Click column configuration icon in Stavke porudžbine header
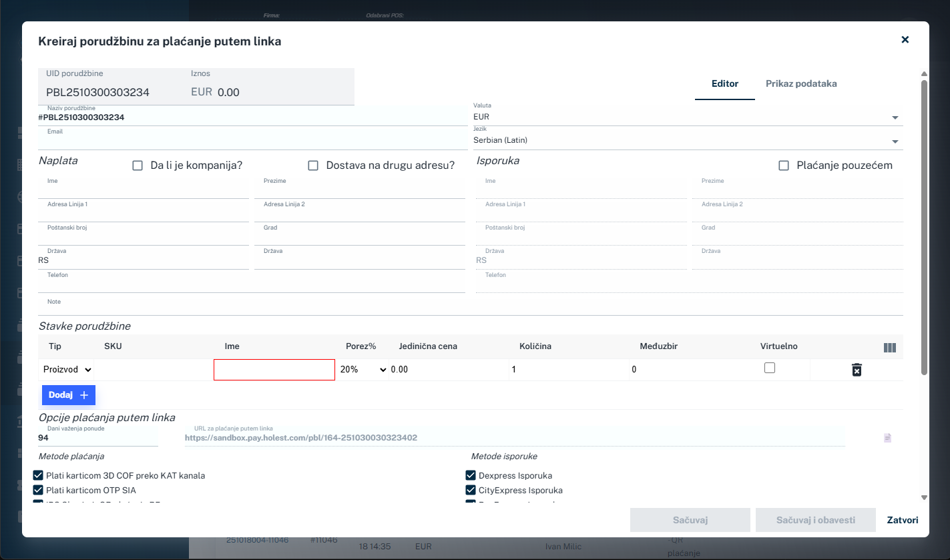 (889, 346)
